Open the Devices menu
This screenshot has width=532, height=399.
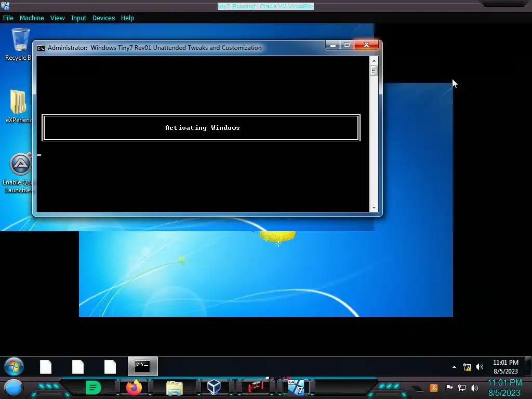pyautogui.click(x=103, y=18)
